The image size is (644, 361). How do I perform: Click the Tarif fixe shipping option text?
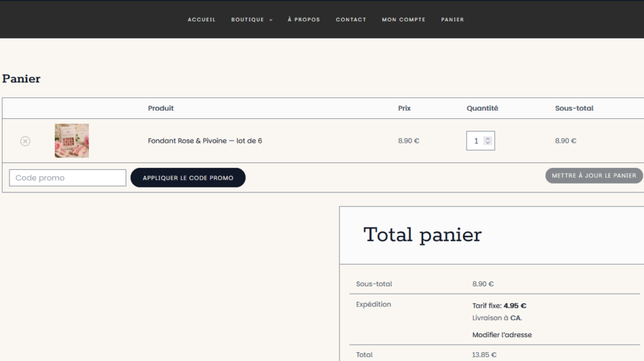pos(499,306)
